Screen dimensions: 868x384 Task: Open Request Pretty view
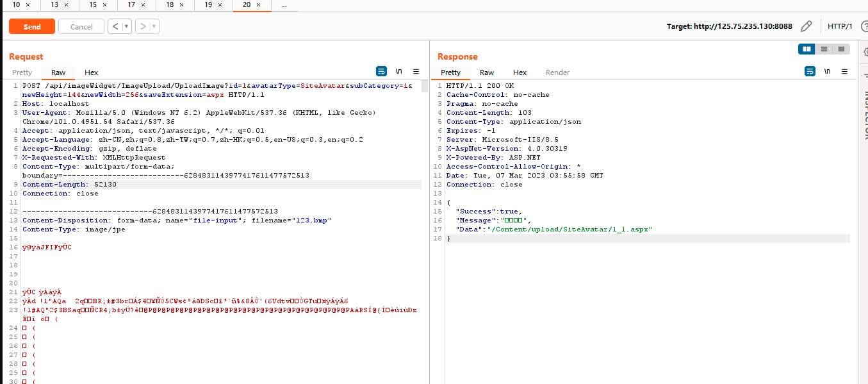click(22, 72)
